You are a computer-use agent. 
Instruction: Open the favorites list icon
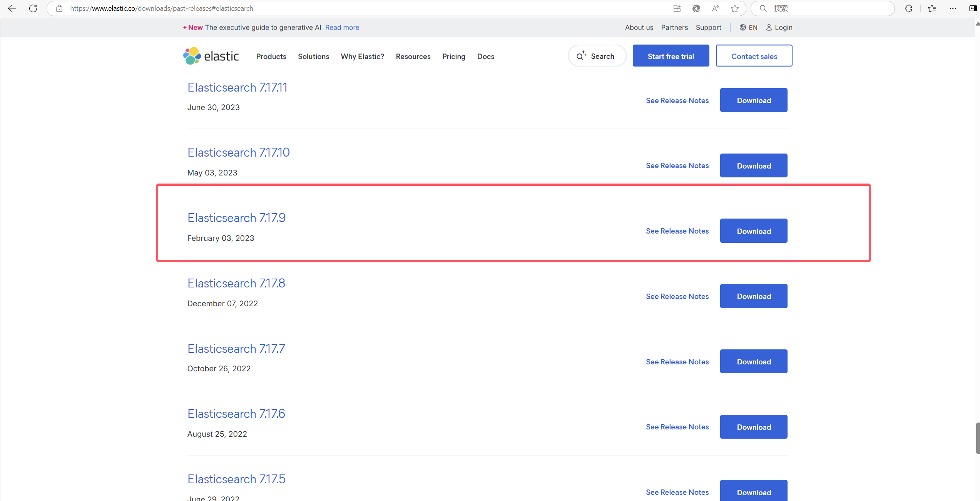click(x=932, y=8)
